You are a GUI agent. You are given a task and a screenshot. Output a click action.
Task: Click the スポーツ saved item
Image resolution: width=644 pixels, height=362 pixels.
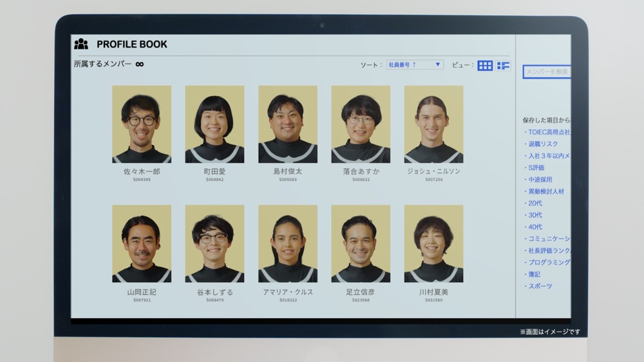pos(540,286)
